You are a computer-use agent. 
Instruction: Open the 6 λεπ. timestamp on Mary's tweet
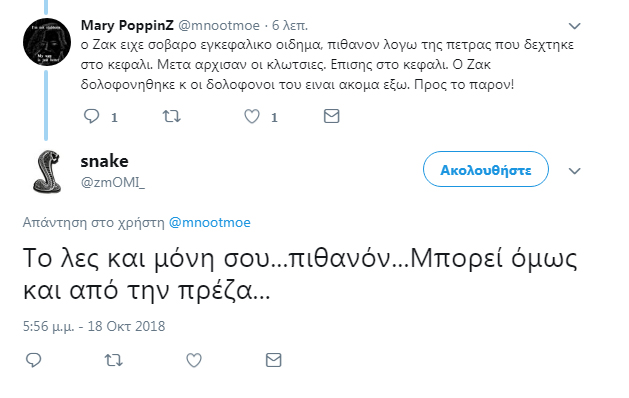point(290,26)
